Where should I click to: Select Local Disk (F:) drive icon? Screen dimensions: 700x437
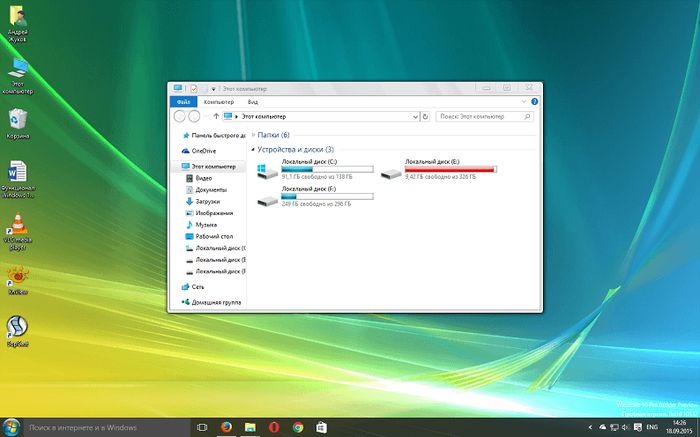pos(267,199)
